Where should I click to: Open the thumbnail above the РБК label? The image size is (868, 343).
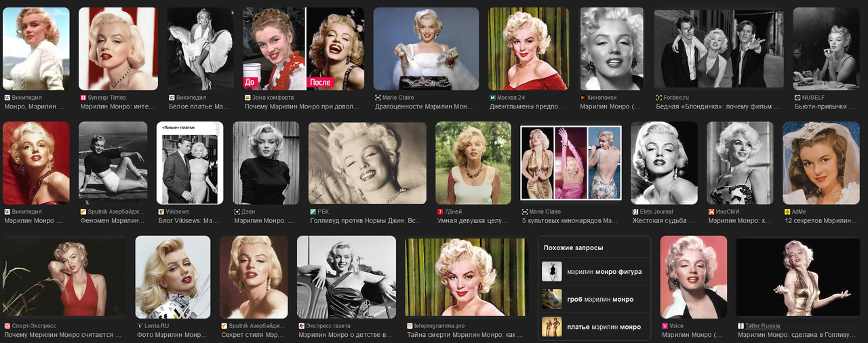368,163
